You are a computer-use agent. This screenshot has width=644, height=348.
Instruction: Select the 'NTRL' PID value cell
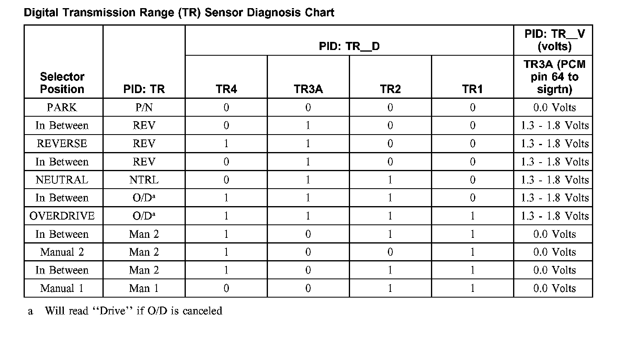[144, 180]
